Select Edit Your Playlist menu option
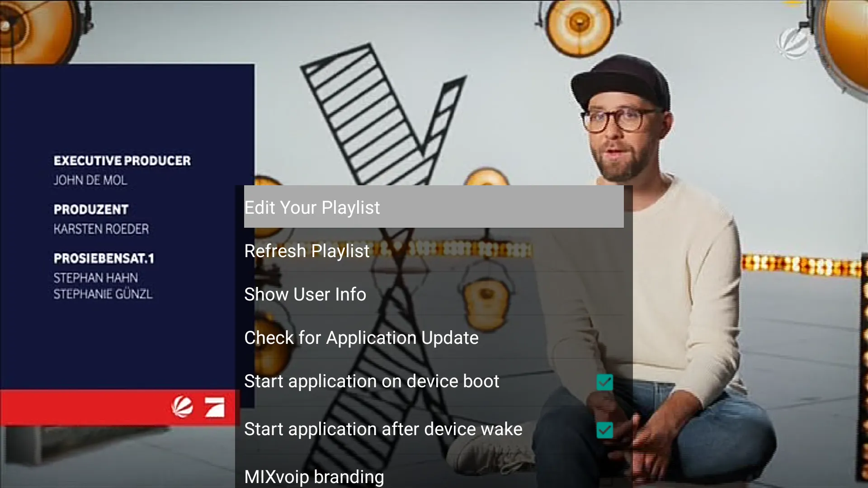This screenshot has width=868, height=488. point(434,207)
